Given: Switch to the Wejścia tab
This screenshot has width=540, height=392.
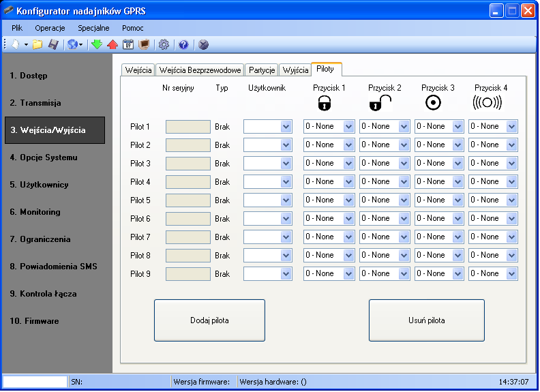Looking at the screenshot, I should 138,70.
